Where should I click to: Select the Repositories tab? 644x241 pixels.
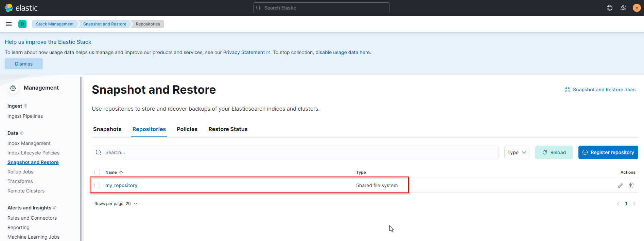(x=149, y=129)
